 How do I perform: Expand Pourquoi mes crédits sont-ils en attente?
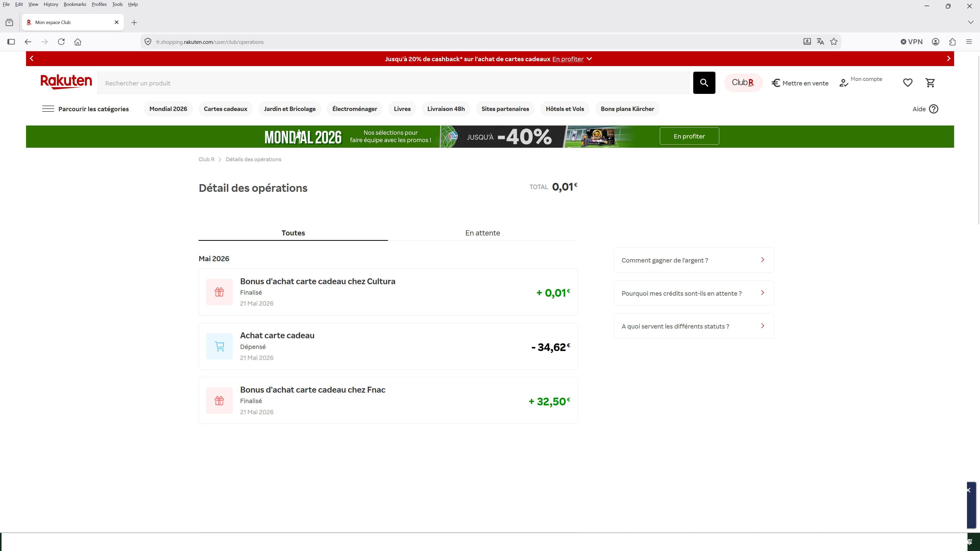(694, 293)
